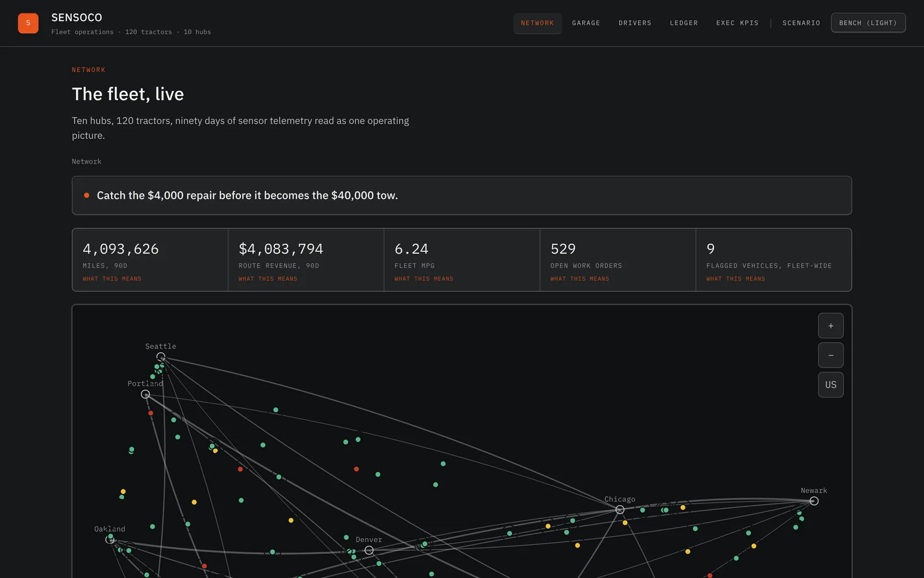Viewport: 924px width, 578px height.
Task: Click the $4,000 repair alert banner
Action: pos(461,195)
